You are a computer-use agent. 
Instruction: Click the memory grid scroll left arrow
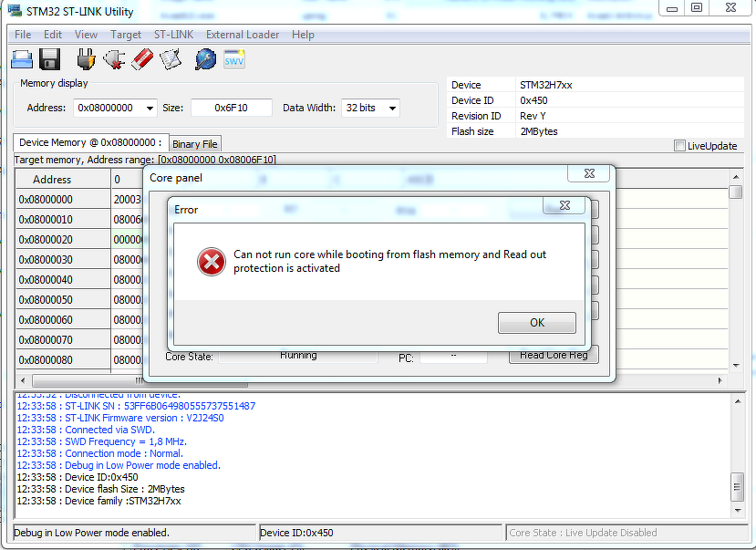(23, 381)
